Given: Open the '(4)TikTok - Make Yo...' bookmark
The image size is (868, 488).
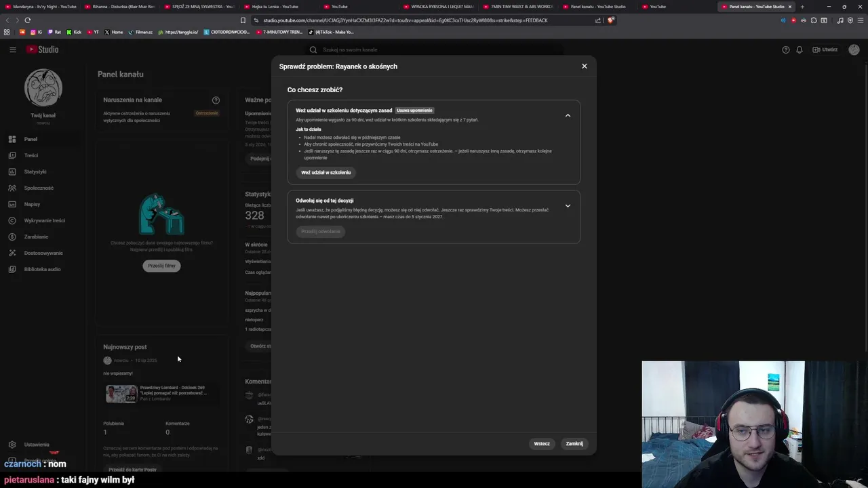Looking at the screenshot, I should 331,32.
